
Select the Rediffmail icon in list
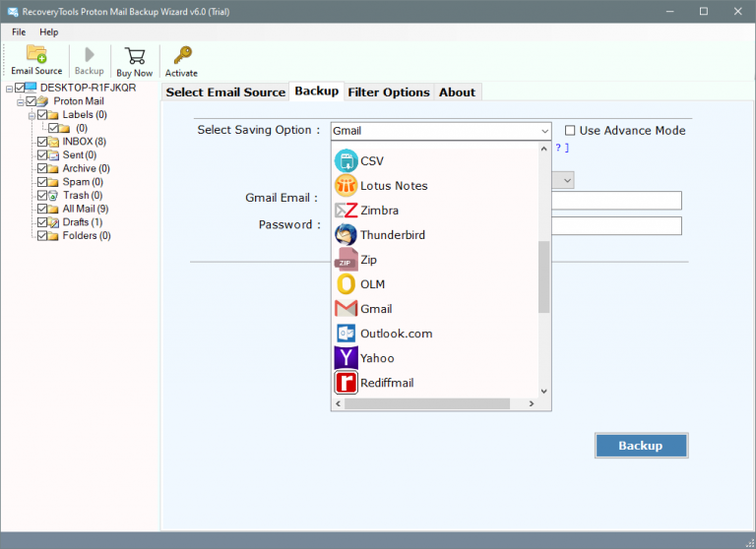click(x=346, y=382)
